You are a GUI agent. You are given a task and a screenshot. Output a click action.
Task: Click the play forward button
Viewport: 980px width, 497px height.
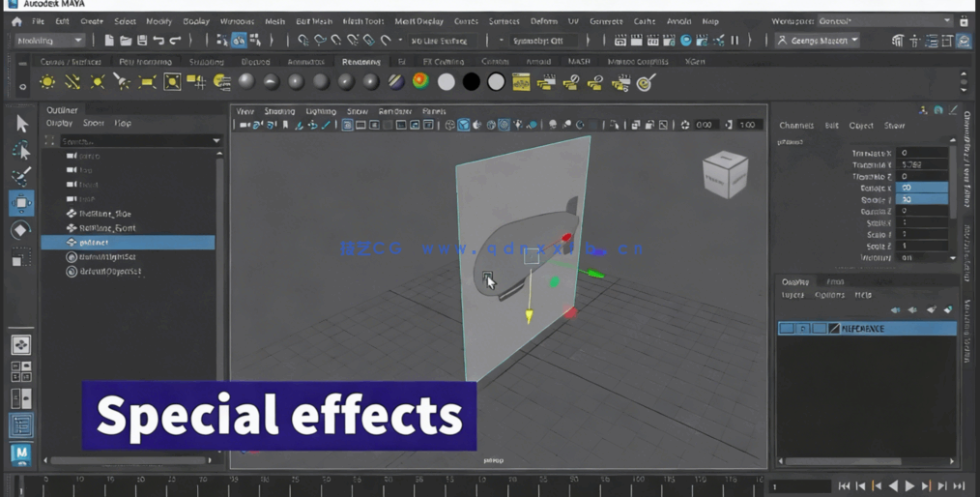(909, 486)
